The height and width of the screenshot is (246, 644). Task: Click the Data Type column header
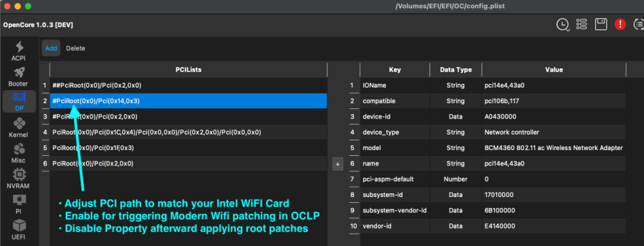click(456, 70)
